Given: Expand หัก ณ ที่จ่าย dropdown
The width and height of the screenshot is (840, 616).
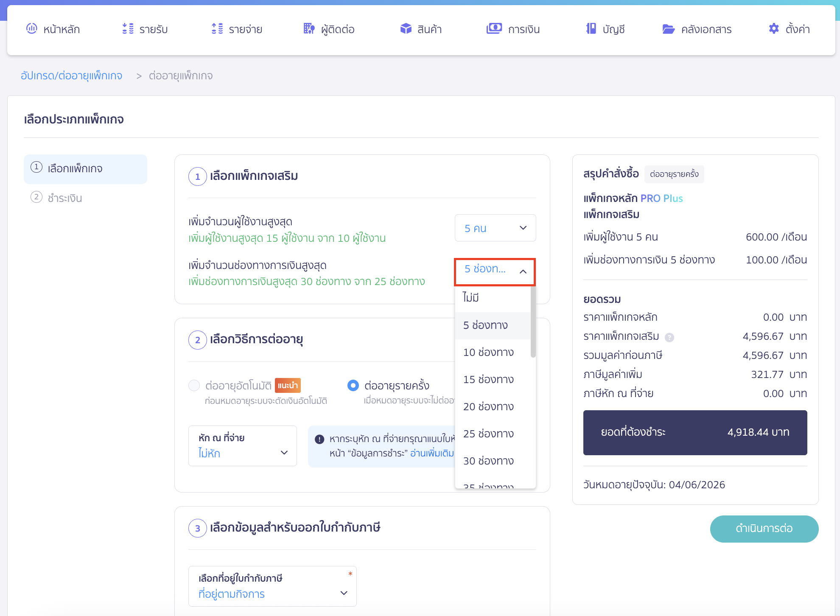Looking at the screenshot, I should point(242,446).
